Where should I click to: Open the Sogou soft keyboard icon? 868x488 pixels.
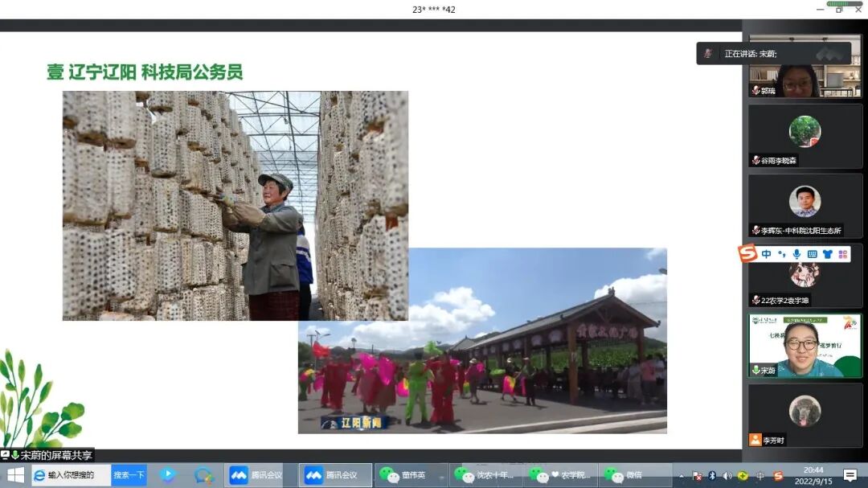[x=812, y=254]
